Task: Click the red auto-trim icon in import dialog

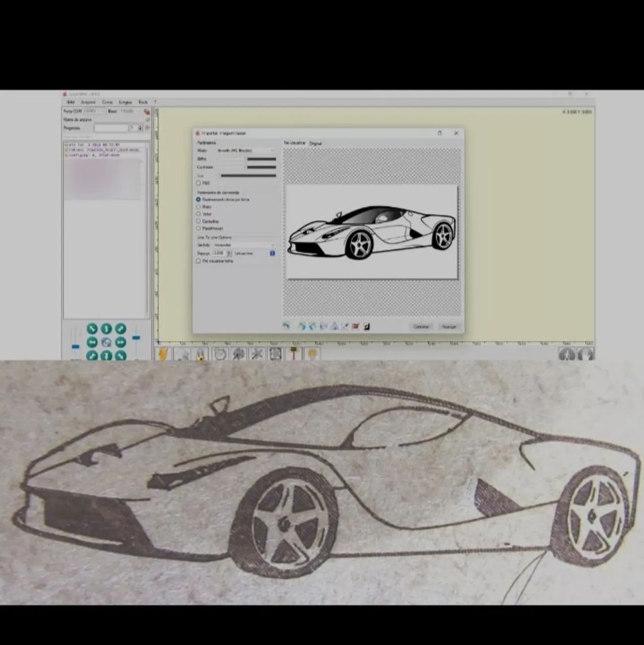Action: pos(356,326)
